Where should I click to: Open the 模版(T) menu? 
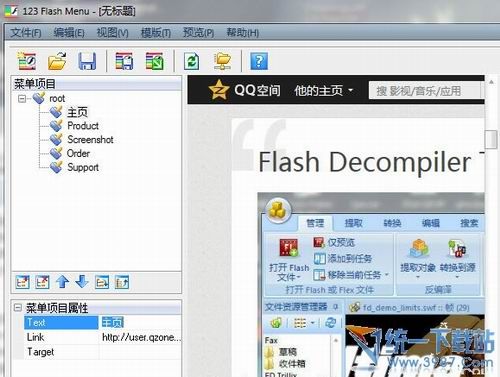tap(156, 33)
